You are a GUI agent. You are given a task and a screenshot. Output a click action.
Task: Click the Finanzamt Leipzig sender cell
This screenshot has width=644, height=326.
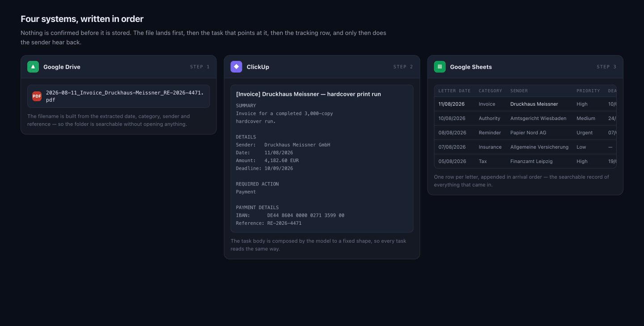tap(531, 161)
